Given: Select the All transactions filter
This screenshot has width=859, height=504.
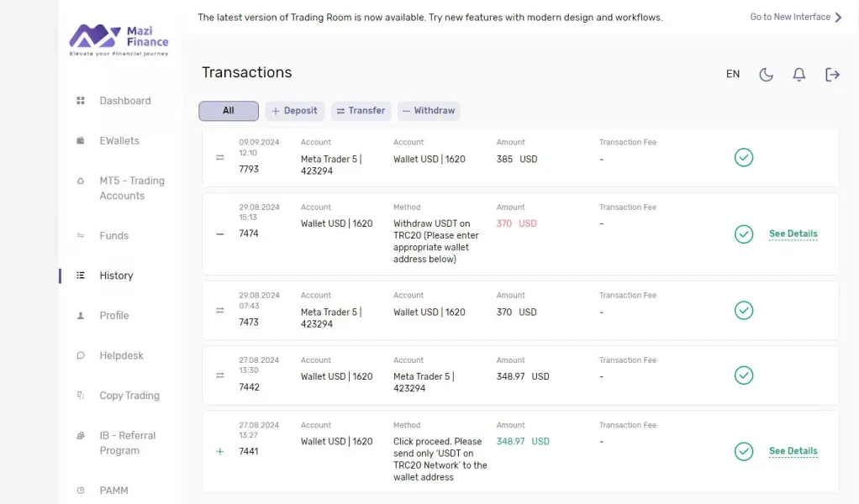Looking at the screenshot, I should click(x=229, y=111).
